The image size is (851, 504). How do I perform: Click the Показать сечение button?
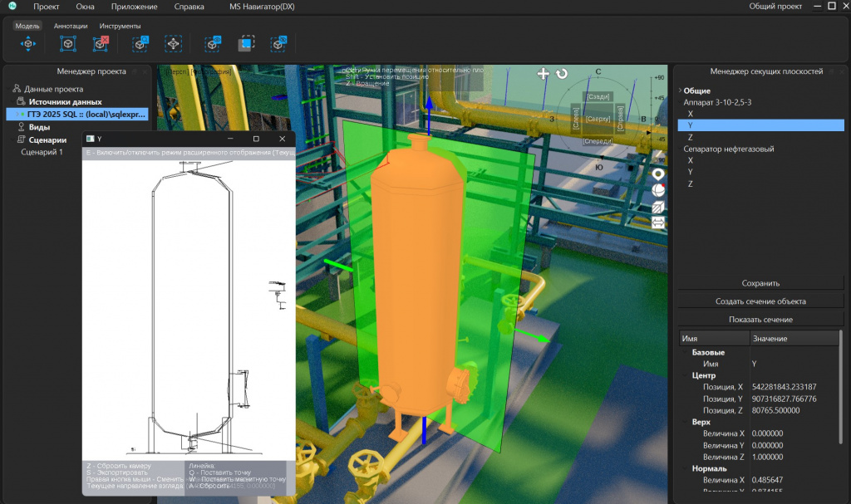click(760, 320)
